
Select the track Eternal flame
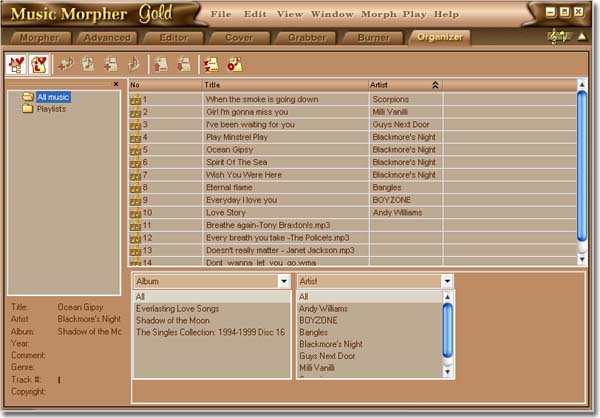click(x=229, y=188)
